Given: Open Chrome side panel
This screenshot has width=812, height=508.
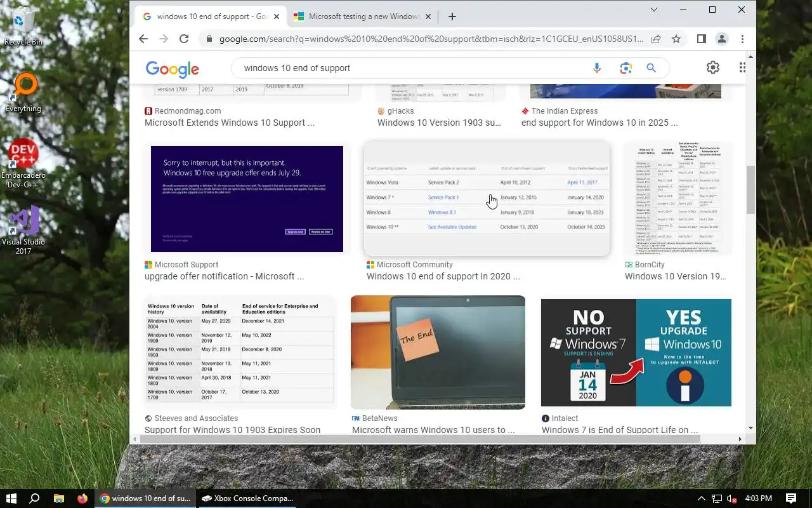Looking at the screenshot, I should tap(701, 39).
